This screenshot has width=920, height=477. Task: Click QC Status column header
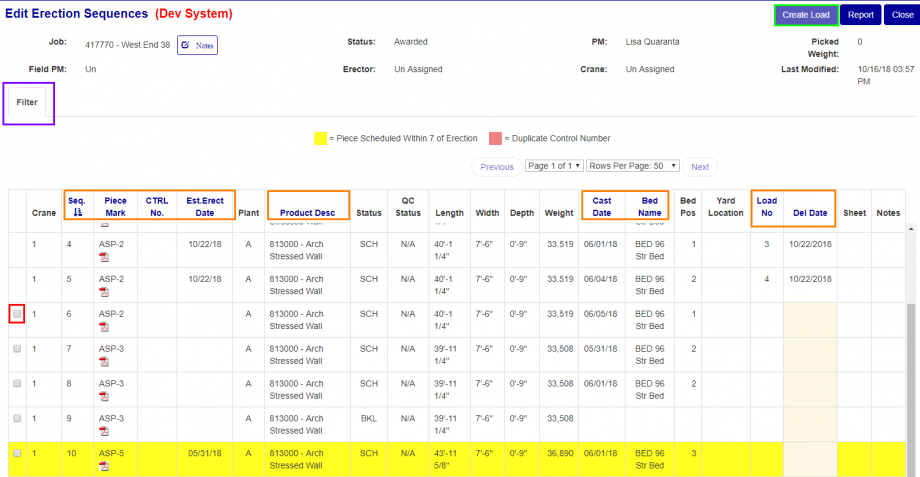[x=408, y=207]
